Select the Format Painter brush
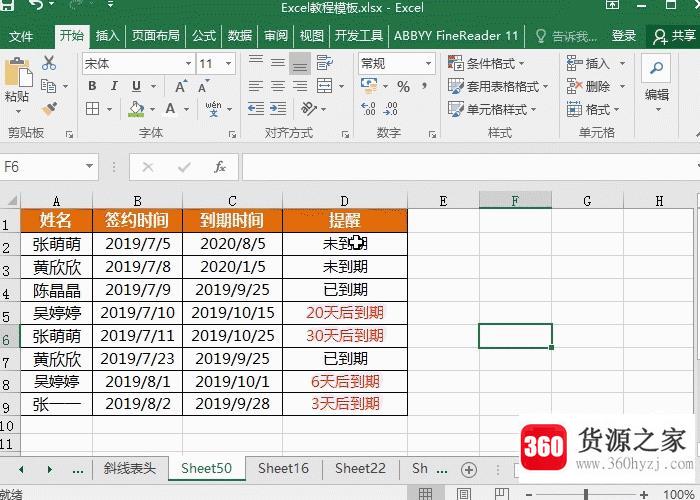This screenshot has height=500, width=700. (x=49, y=109)
